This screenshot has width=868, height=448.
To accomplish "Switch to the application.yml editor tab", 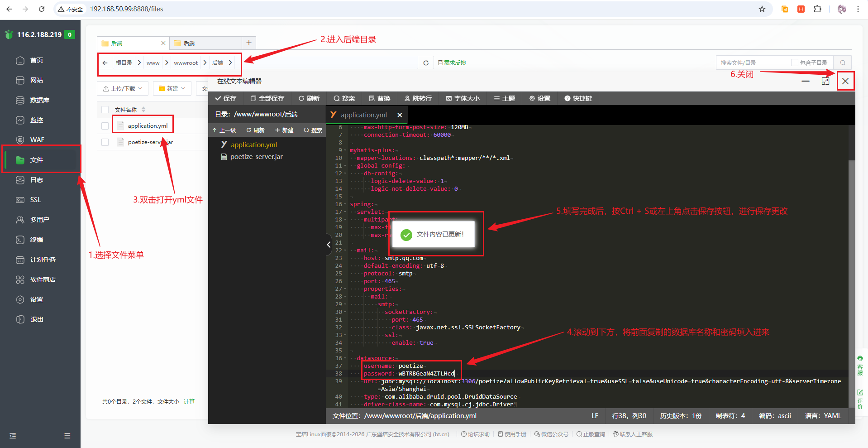I will click(363, 115).
